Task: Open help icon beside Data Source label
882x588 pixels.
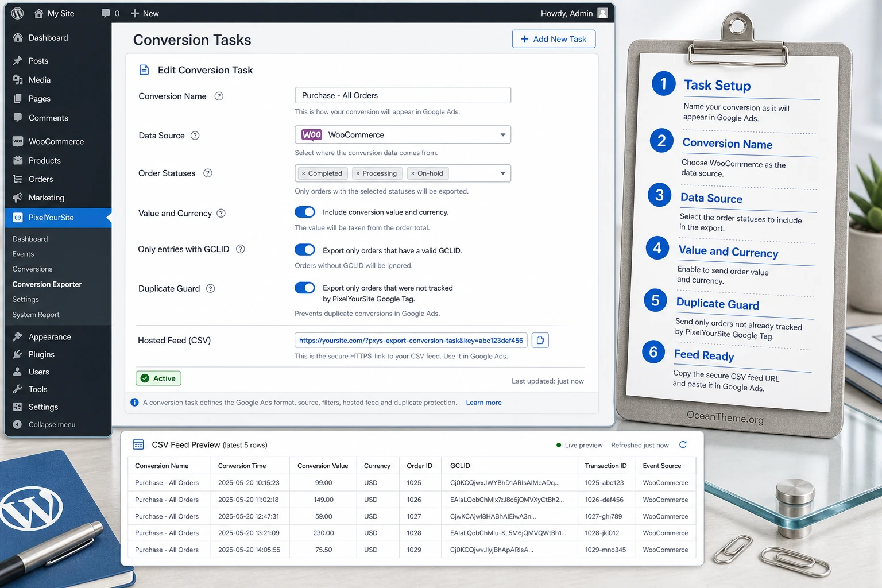Action: 195,136
